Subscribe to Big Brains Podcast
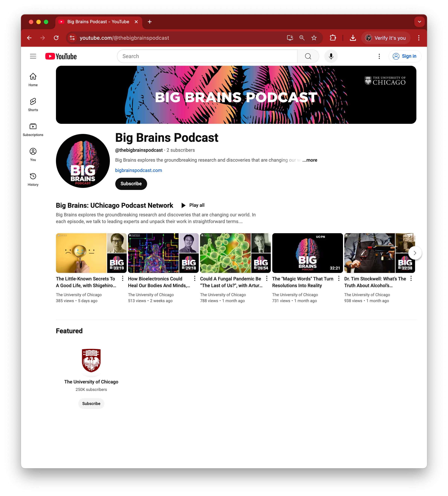 pyautogui.click(x=131, y=184)
